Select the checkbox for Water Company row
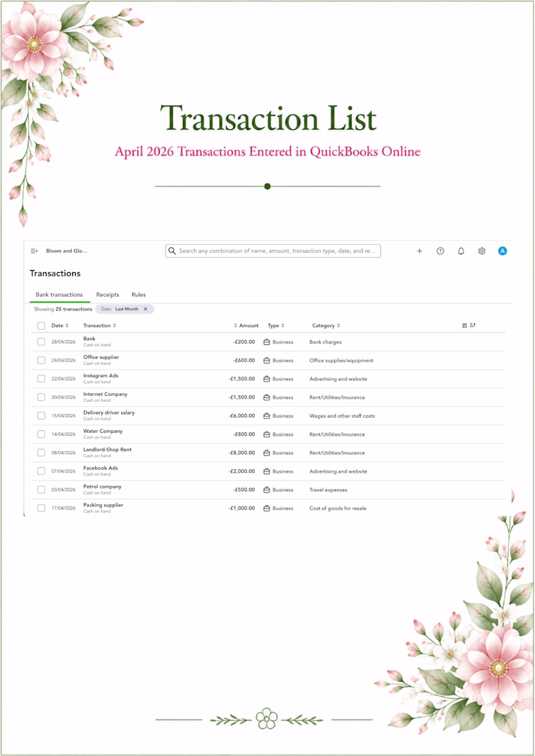Viewport: 535px width, 756px height. coord(41,434)
